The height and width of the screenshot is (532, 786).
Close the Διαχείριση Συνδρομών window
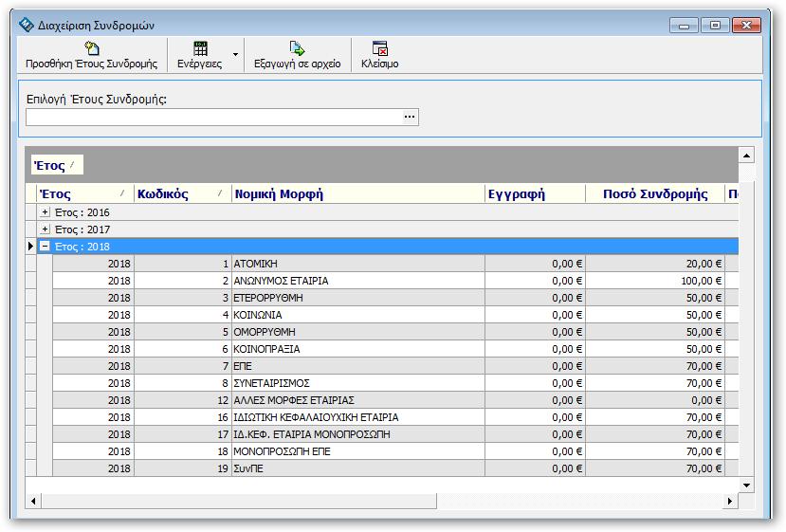click(746, 25)
